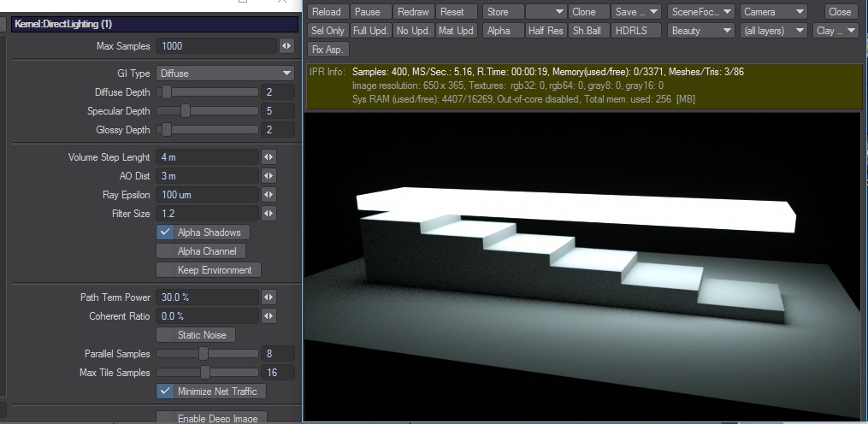The image size is (868, 424).
Task: Toggle the Alpha view button
Action: coord(503,31)
